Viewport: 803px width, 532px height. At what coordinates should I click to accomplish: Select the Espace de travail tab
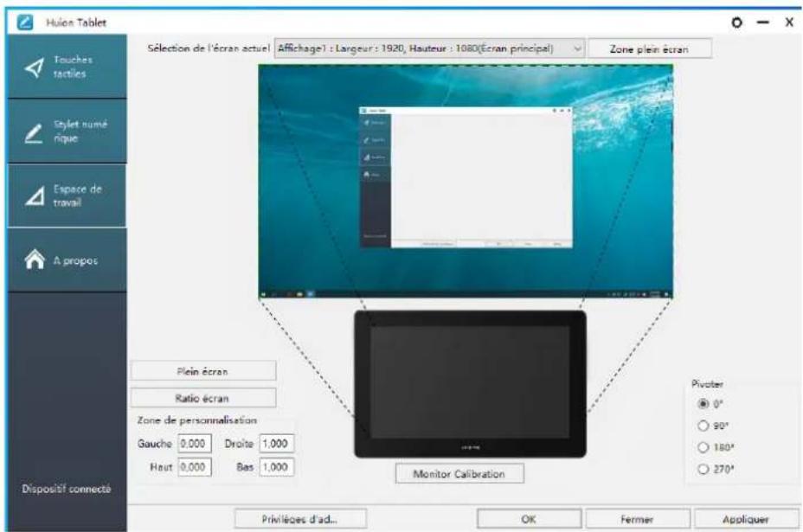67,195
